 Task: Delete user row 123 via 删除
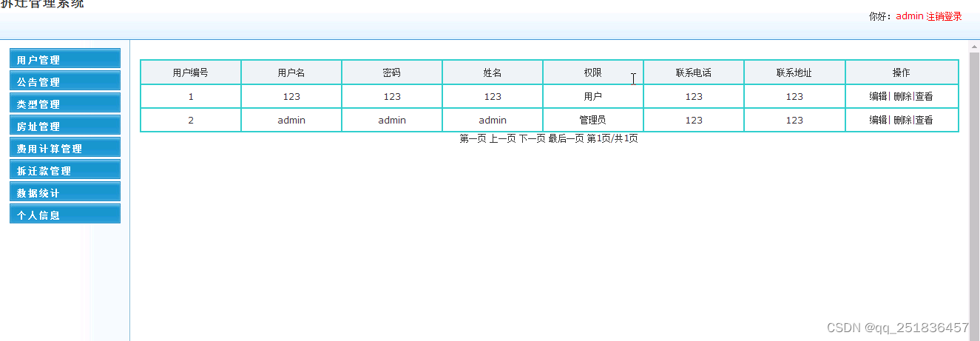[x=902, y=96]
